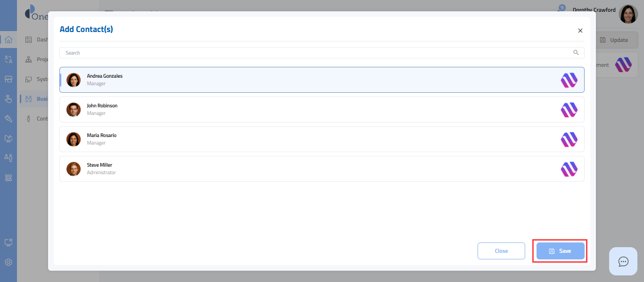
Task: Open settings gear in left sidebar
Action: click(8, 262)
